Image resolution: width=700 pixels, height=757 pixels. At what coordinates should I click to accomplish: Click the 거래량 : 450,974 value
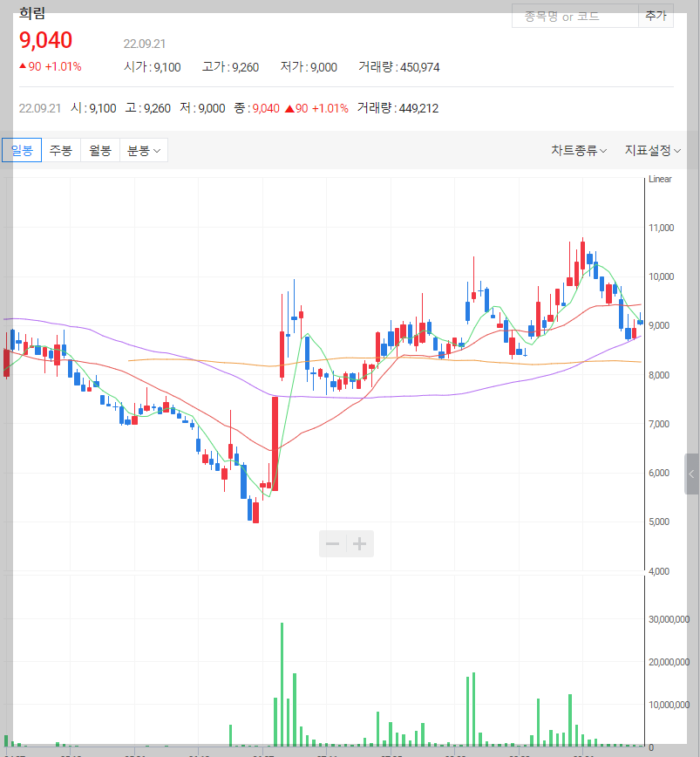click(x=399, y=67)
